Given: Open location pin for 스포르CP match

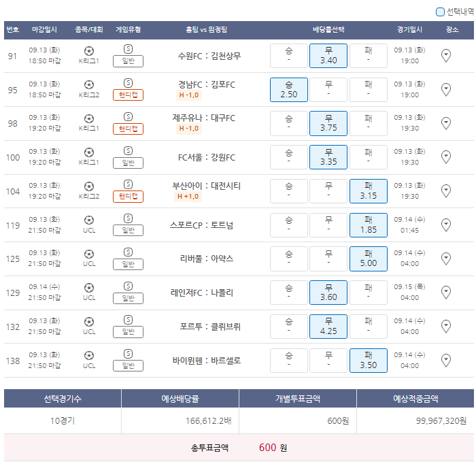Looking at the screenshot, I should pos(446,225).
